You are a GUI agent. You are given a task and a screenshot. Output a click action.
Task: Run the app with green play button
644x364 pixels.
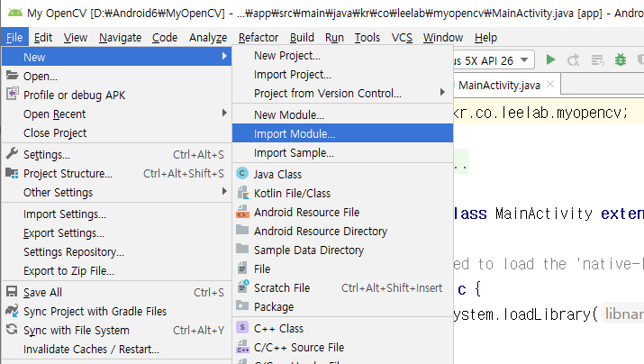550,59
